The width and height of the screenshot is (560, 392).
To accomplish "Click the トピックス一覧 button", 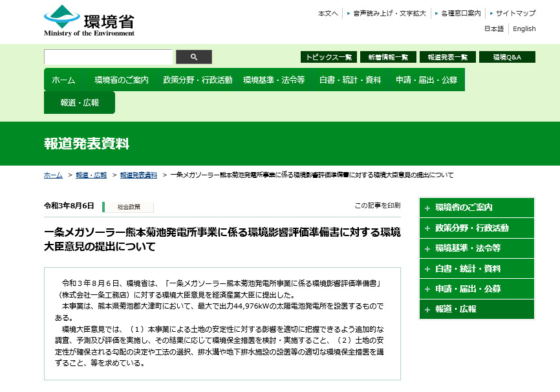I will pos(328,57).
